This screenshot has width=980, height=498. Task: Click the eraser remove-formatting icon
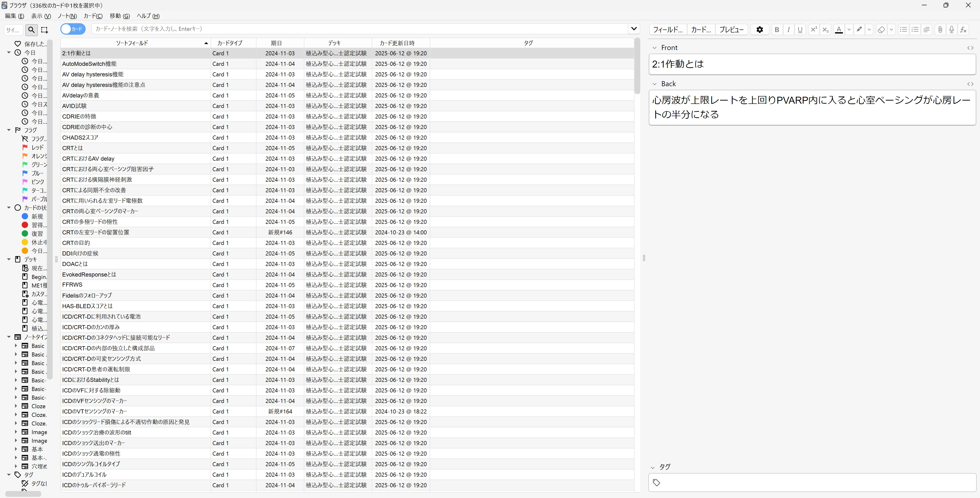pos(881,29)
